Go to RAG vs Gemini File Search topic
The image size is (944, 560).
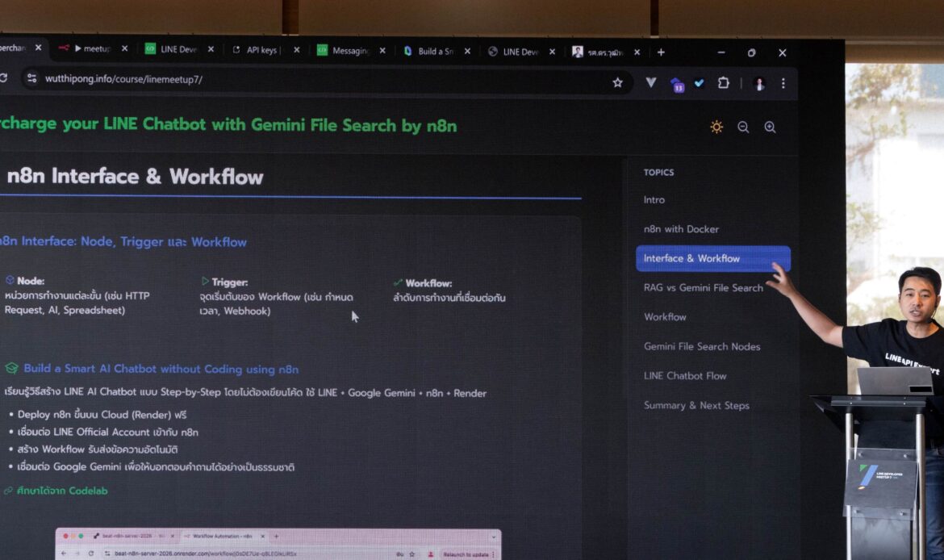[x=703, y=287]
